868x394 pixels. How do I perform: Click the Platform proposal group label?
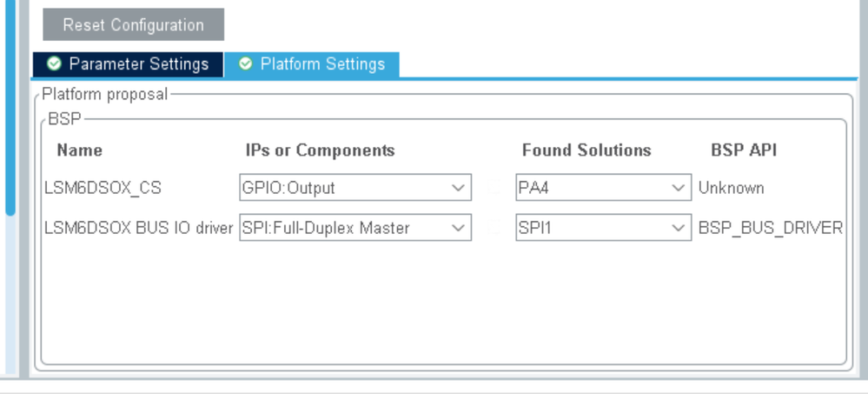point(104,94)
